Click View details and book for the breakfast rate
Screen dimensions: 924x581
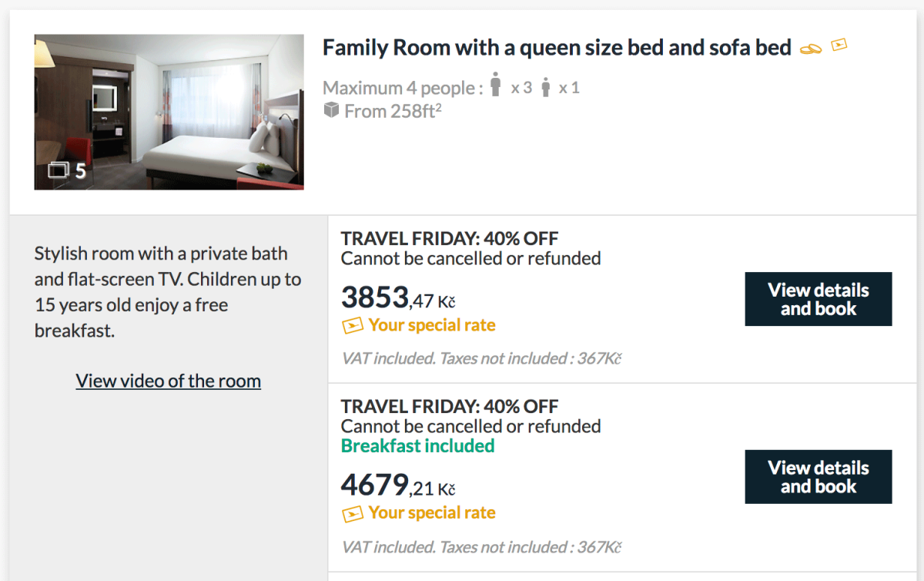818,477
